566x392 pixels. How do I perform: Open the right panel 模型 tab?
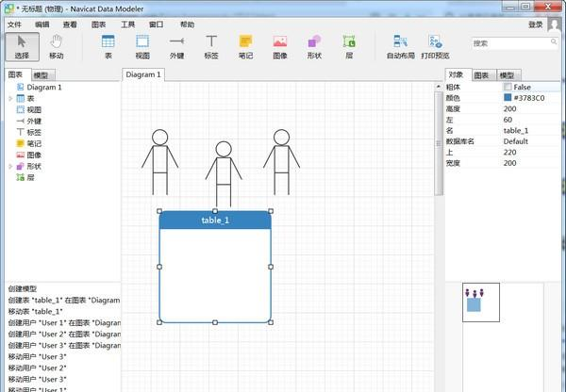508,75
